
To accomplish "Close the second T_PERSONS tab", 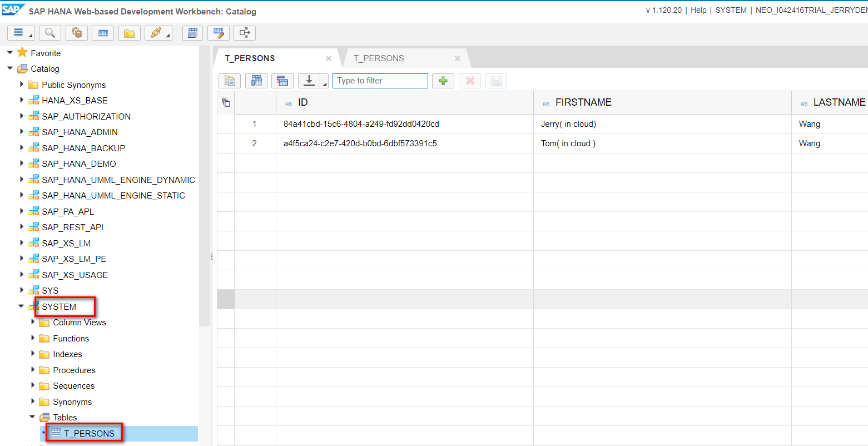I will 458,58.
